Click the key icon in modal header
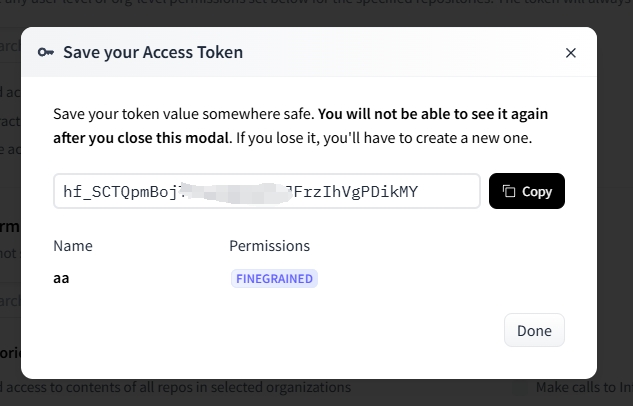This screenshot has height=406, width=633. click(46, 52)
